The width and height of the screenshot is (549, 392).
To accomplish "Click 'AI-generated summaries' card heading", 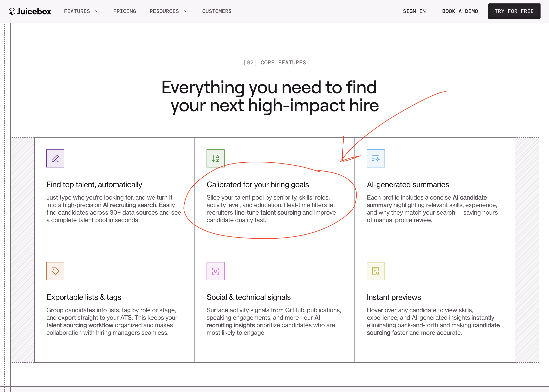I will [407, 185].
